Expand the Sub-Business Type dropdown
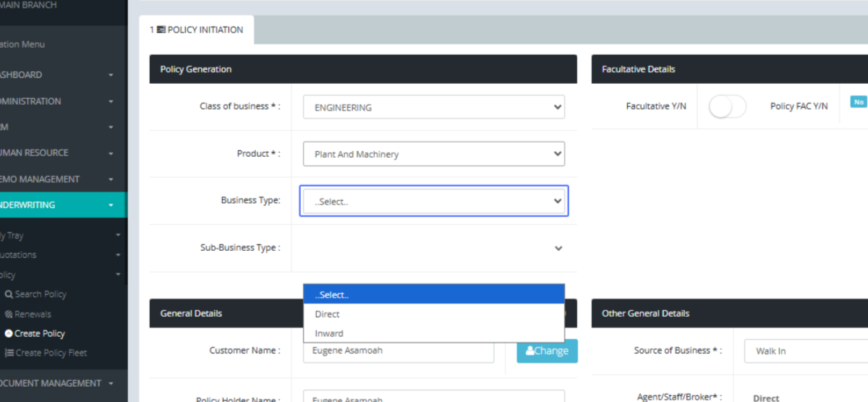Screen dimensions: 868x402 433,248
